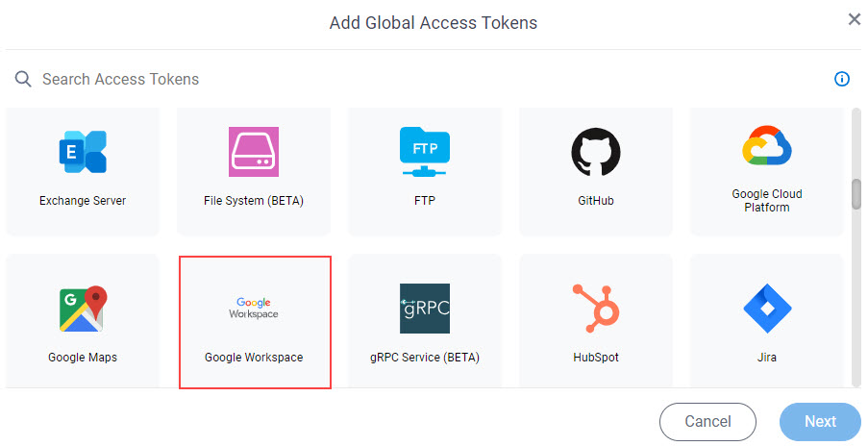This screenshot has height=446, width=868.
Task: Select the Google Maps pin icon
Action: pos(83,309)
